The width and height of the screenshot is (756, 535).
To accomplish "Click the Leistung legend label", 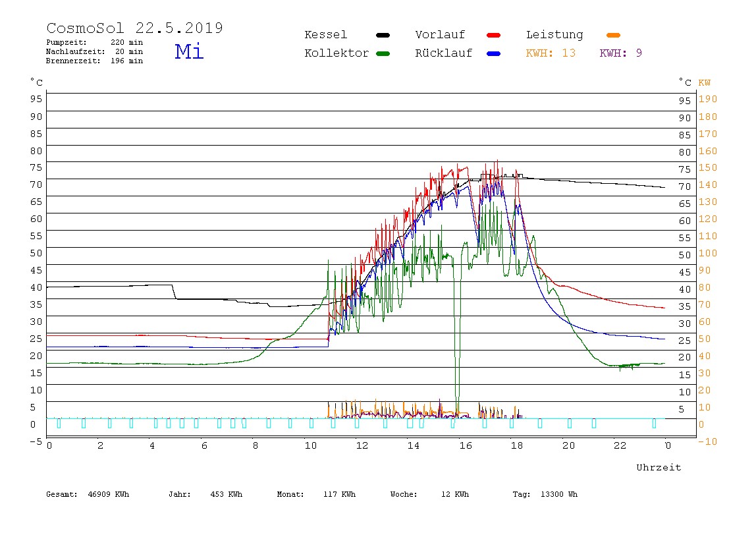I will click(554, 35).
